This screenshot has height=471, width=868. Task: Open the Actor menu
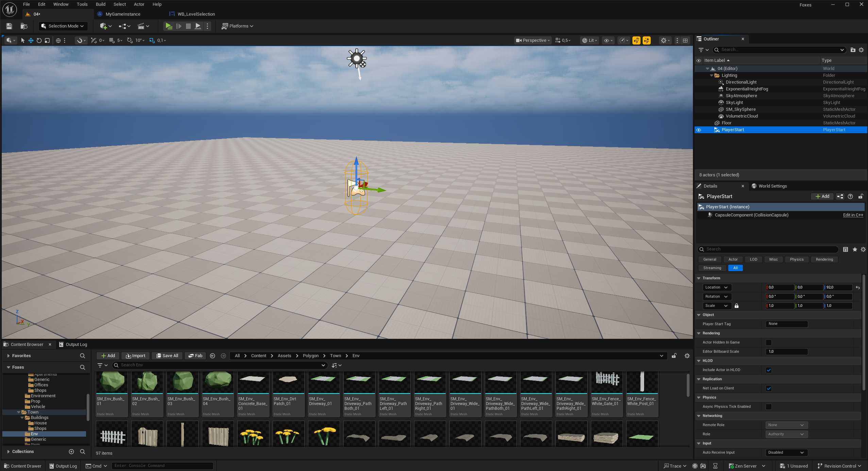139,4
